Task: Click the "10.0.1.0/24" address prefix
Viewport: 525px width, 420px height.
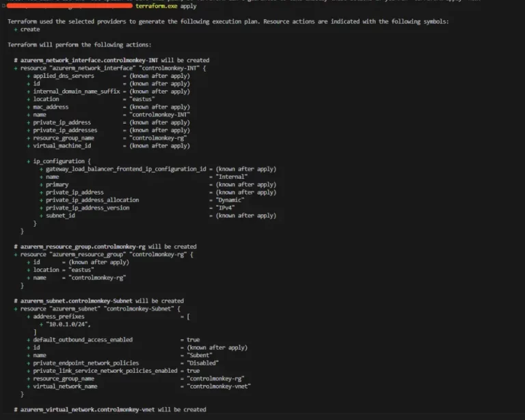Action: (67, 324)
